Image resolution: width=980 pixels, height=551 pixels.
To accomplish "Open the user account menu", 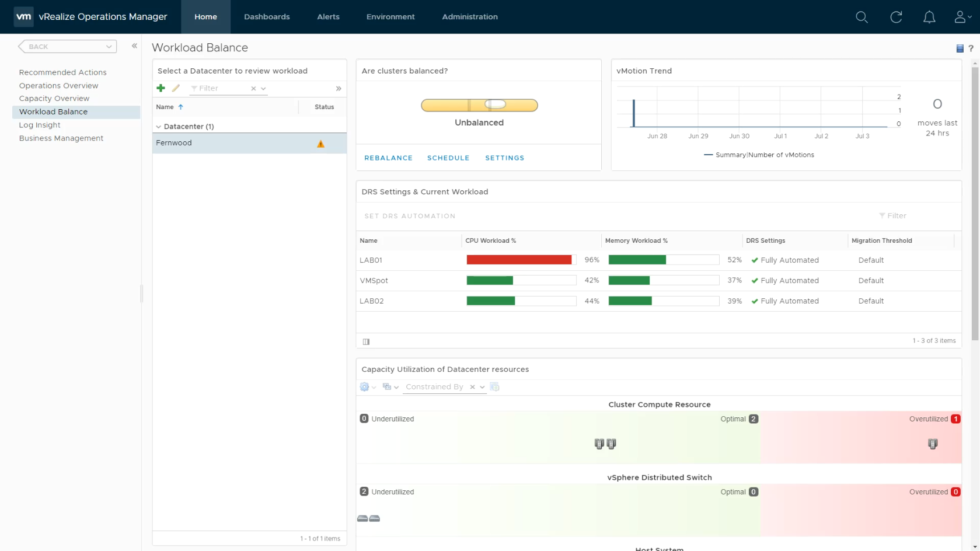I will (x=962, y=17).
